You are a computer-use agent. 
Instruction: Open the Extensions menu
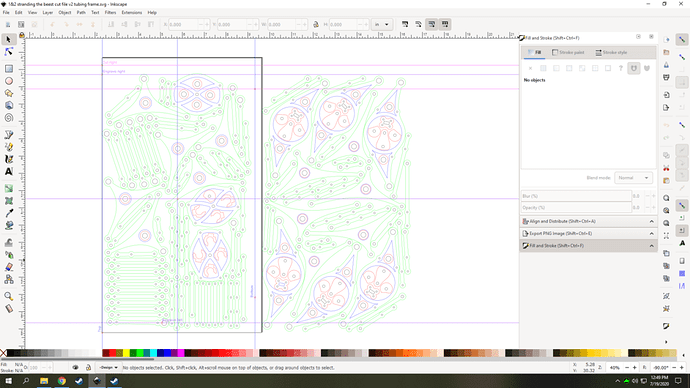(x=132, y=13)
